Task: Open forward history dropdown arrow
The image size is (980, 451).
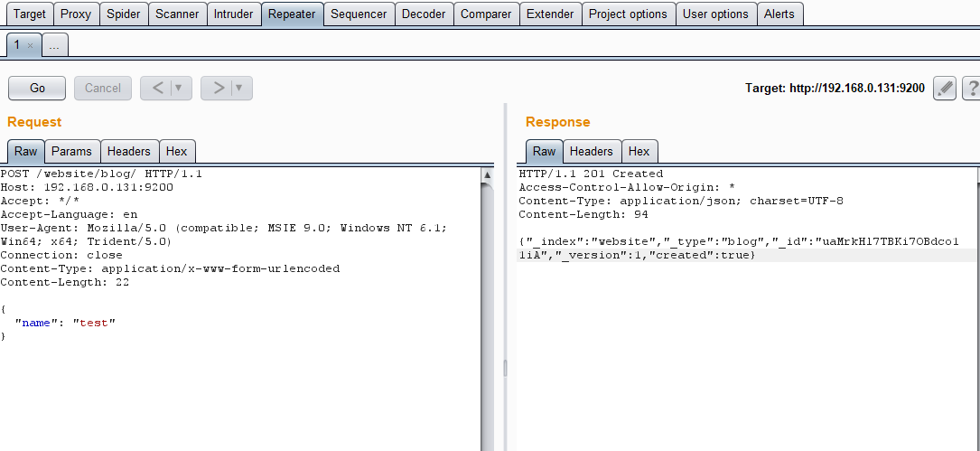Action: [x=240, y=89]
